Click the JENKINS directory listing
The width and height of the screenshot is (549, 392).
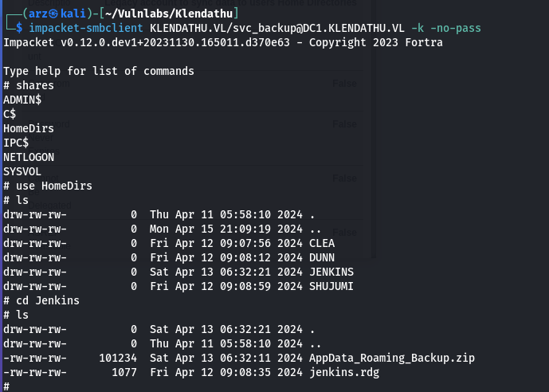tap(331, 272)
